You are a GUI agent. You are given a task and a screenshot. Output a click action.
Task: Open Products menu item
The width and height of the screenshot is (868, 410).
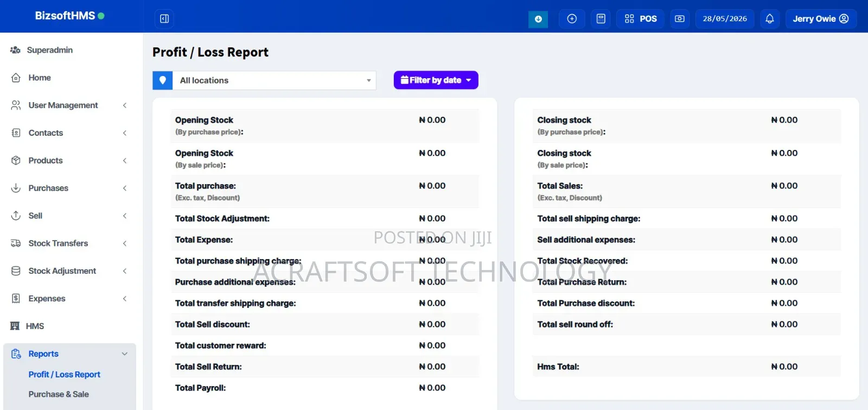coord(46,161)
